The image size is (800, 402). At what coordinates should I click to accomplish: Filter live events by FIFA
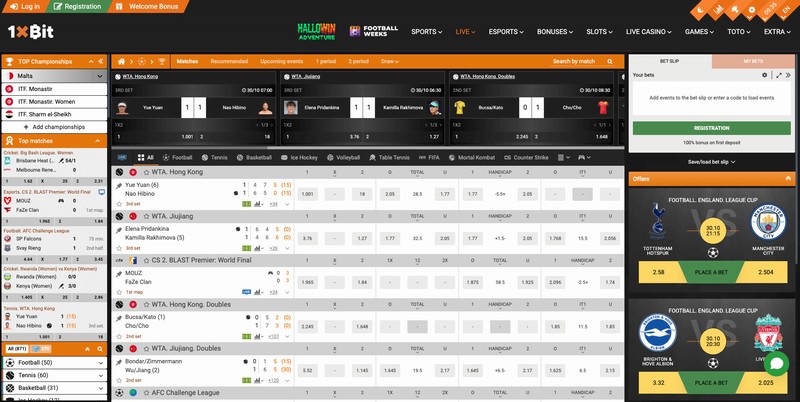tap(429, 158)
